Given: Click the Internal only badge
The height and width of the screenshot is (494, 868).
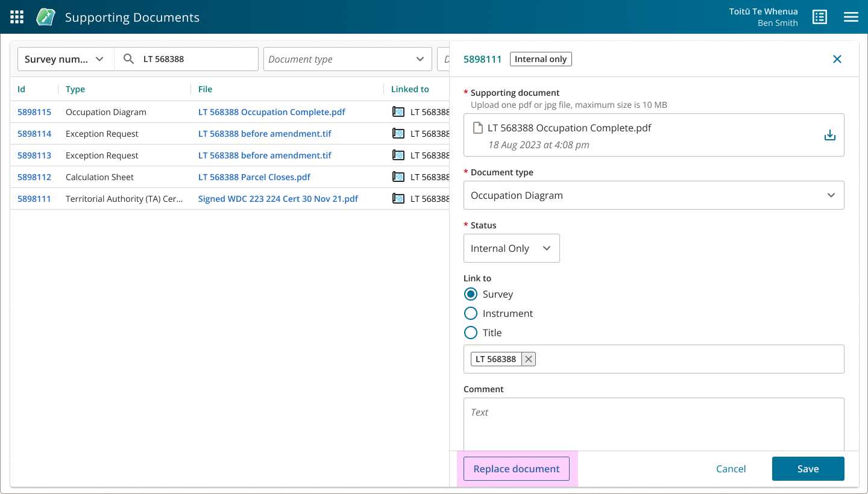Looking at the screenshot, I should coord(541,59).
